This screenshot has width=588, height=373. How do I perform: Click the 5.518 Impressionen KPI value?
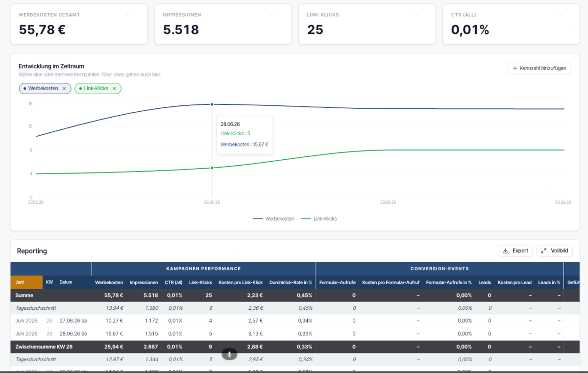click(x=181, y=30)
